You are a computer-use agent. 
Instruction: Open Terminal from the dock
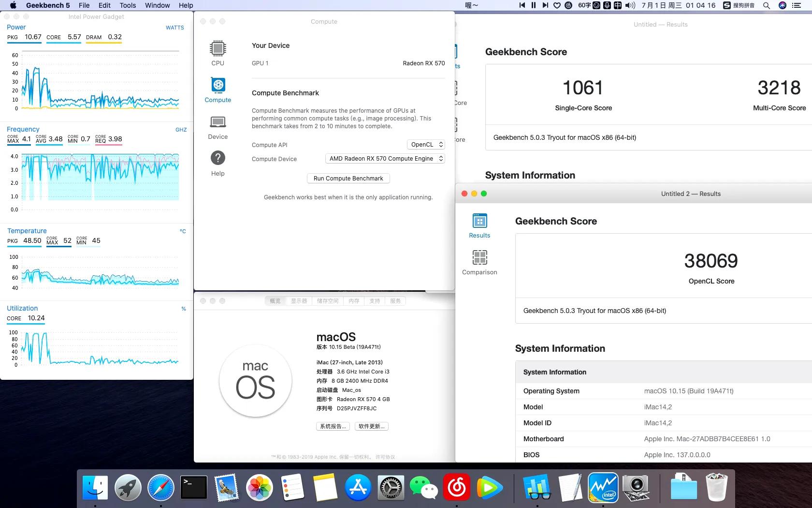click(x=194, y=487)
